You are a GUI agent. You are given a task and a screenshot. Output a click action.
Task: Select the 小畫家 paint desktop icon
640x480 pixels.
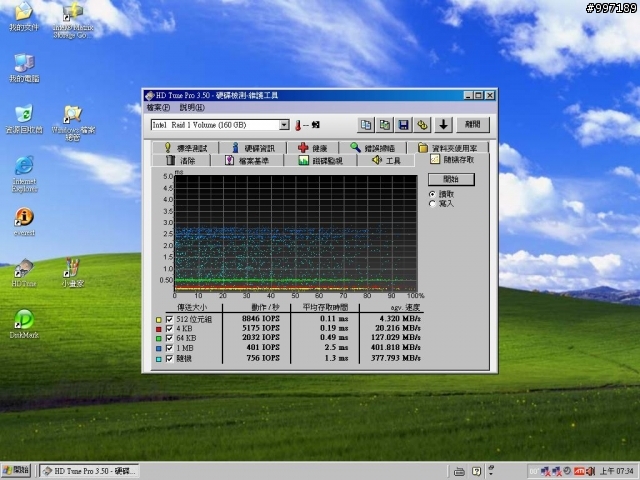coord(73,273)
